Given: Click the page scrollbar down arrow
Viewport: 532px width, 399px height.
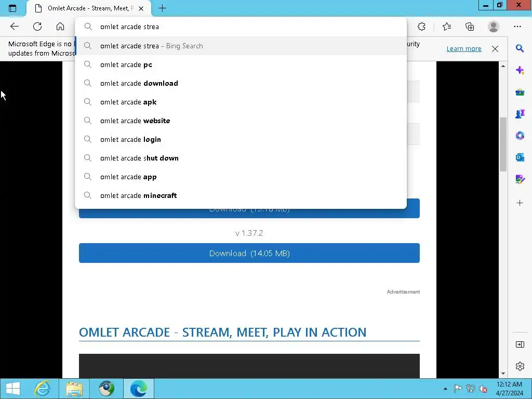Looking at the screenshot, I should [x=503, y=374].
